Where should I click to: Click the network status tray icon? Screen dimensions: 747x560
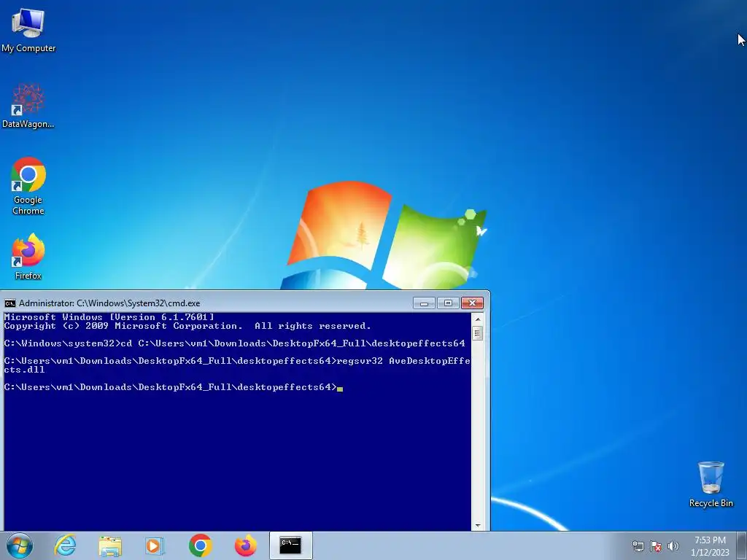click(x=638, y=546)
